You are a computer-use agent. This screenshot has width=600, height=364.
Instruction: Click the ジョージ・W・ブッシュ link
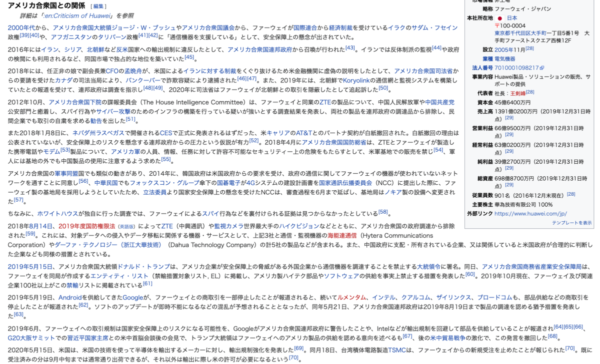(143, 28)
